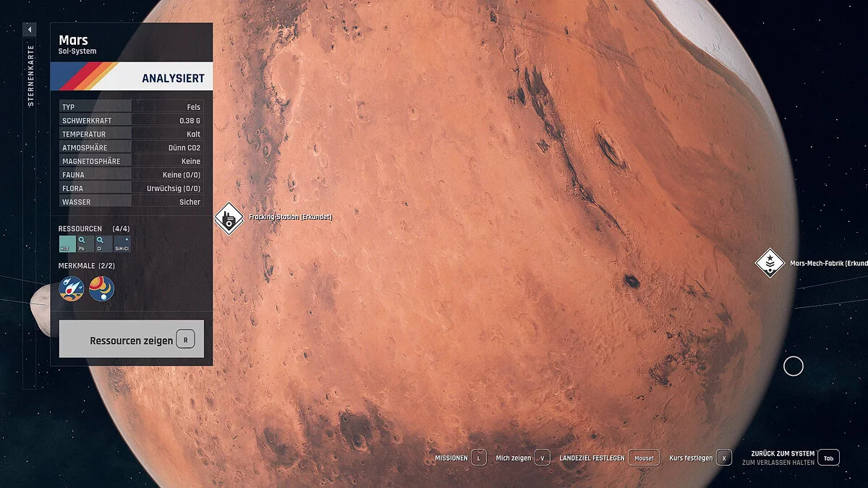
Task: Click the Fracking-Station (Erkundet) label
Action: pos(290,217)
